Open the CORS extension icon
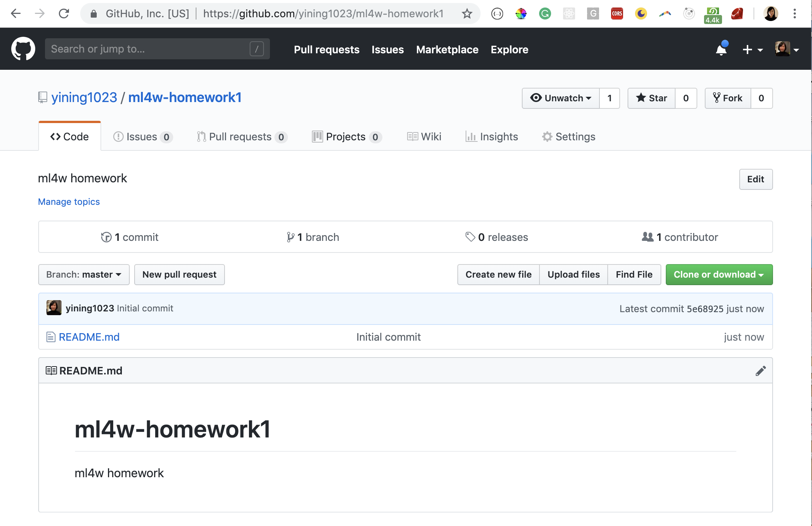This screenshot has height=526, width=812. (x=617, y=14)
